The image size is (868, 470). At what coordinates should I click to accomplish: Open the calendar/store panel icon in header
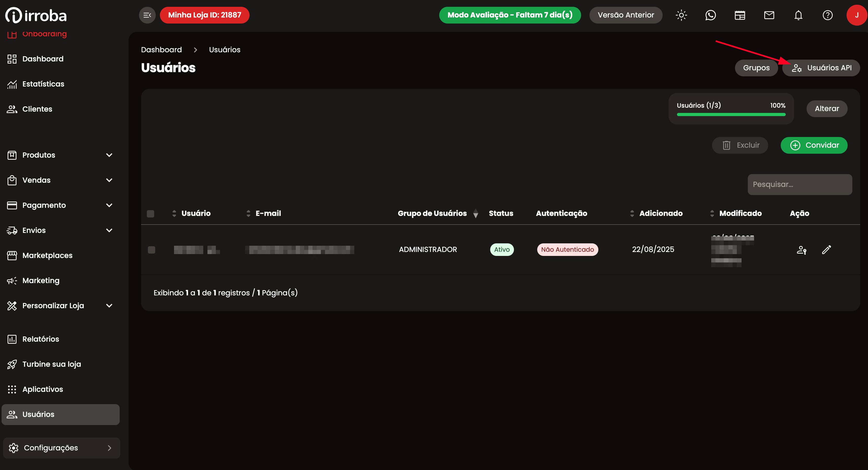click(740, 15)
